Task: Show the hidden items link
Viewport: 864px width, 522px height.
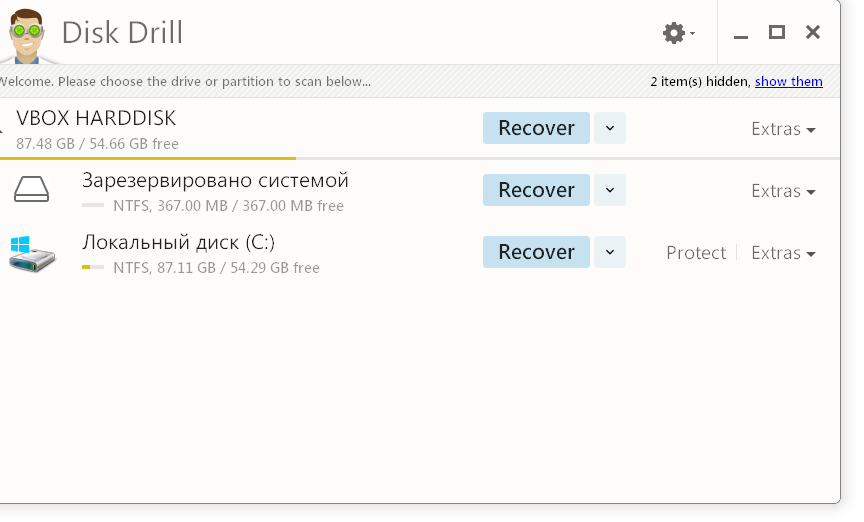Action: pyautogui.click(x=789, y=82)
